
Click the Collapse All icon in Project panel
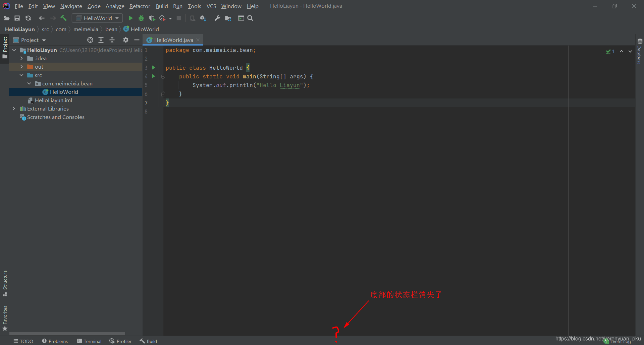tap(112, 40)
